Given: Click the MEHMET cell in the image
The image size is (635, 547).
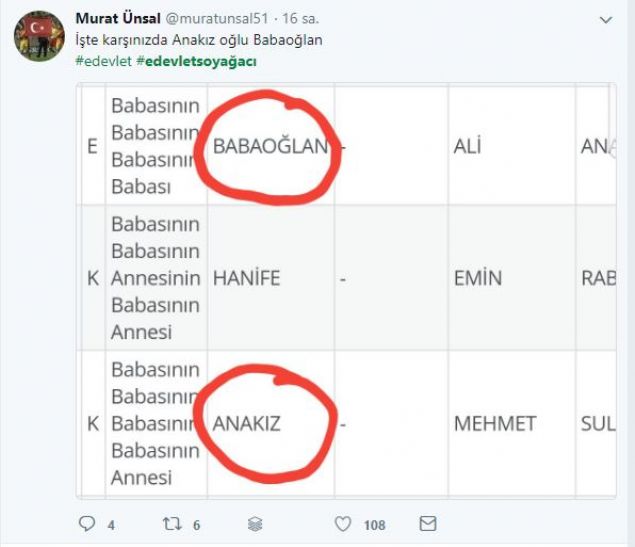Looking at the screenshot, I should (x=495, y=423).
